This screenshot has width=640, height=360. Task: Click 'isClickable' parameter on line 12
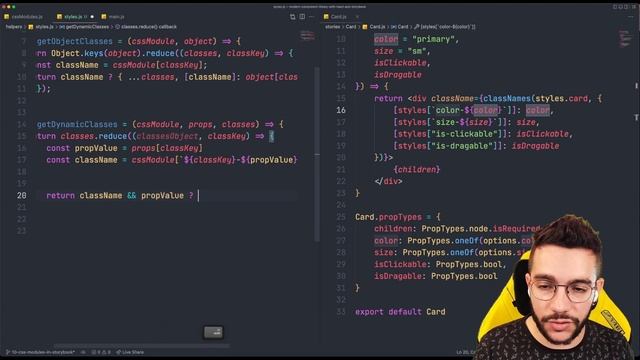tap(400, 63)
